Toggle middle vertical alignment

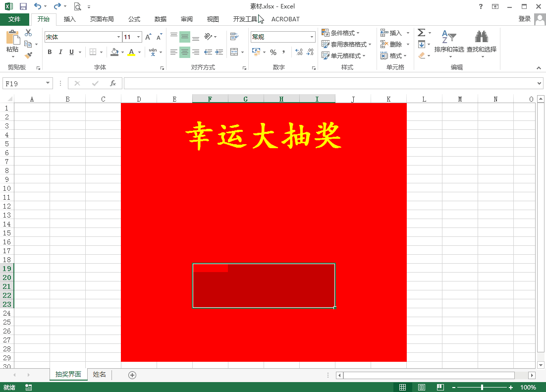[184, 37]
